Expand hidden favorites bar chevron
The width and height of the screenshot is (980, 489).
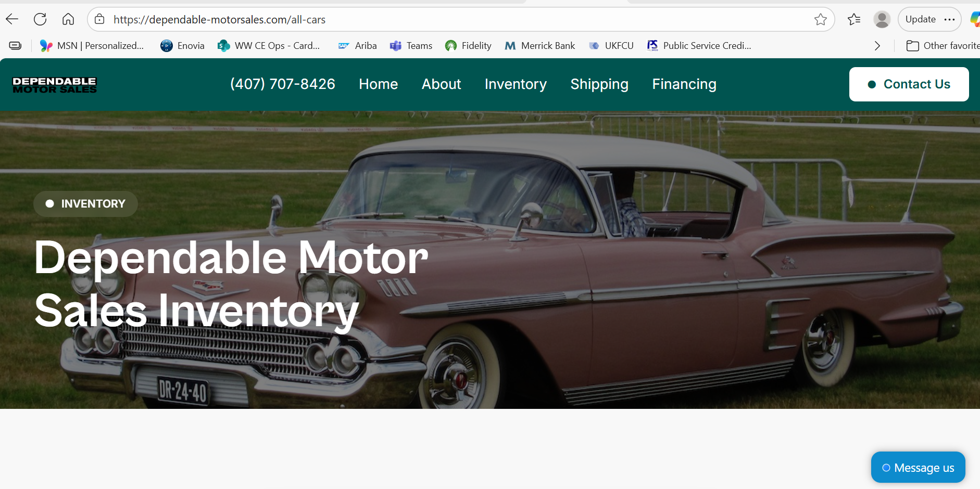point(877,46)
